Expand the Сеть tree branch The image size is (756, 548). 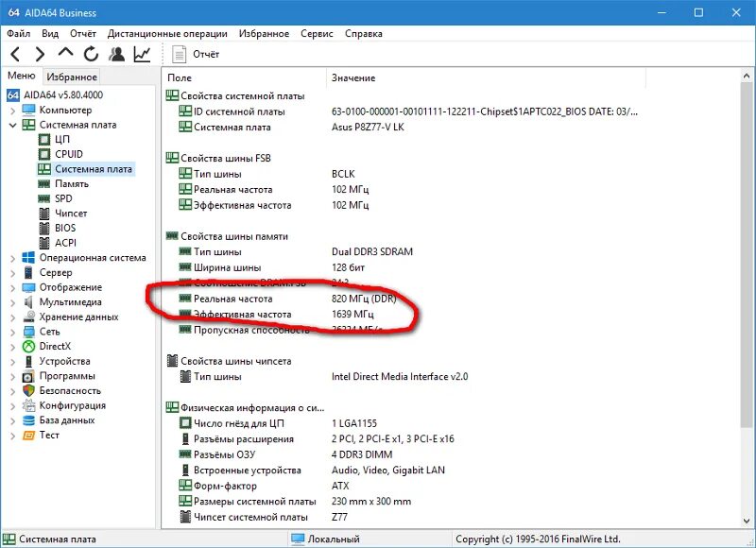click(12, 332)
